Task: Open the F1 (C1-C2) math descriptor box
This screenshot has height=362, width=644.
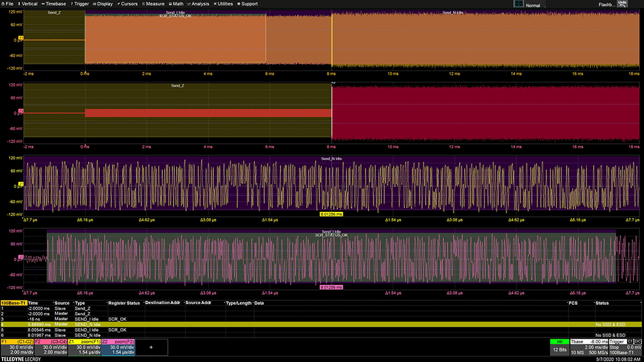Action: (x=17, y=347)
